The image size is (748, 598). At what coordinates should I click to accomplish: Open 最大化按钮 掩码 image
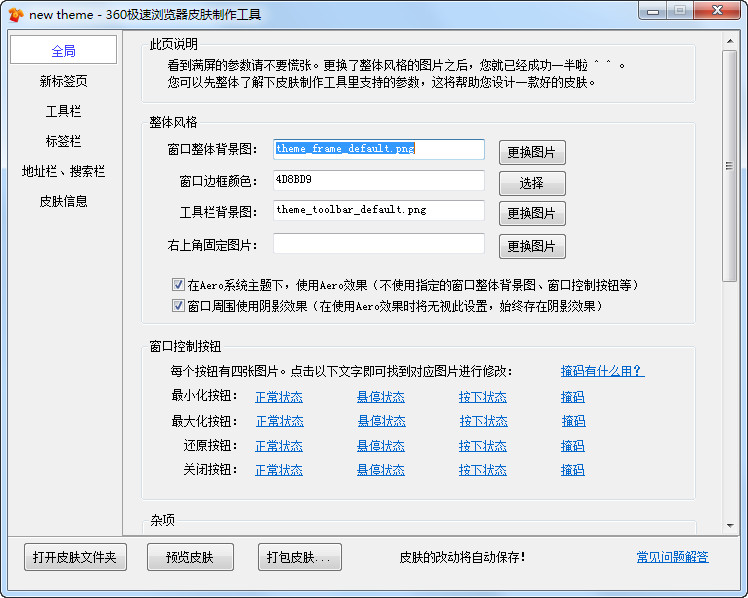pos(573,421)
